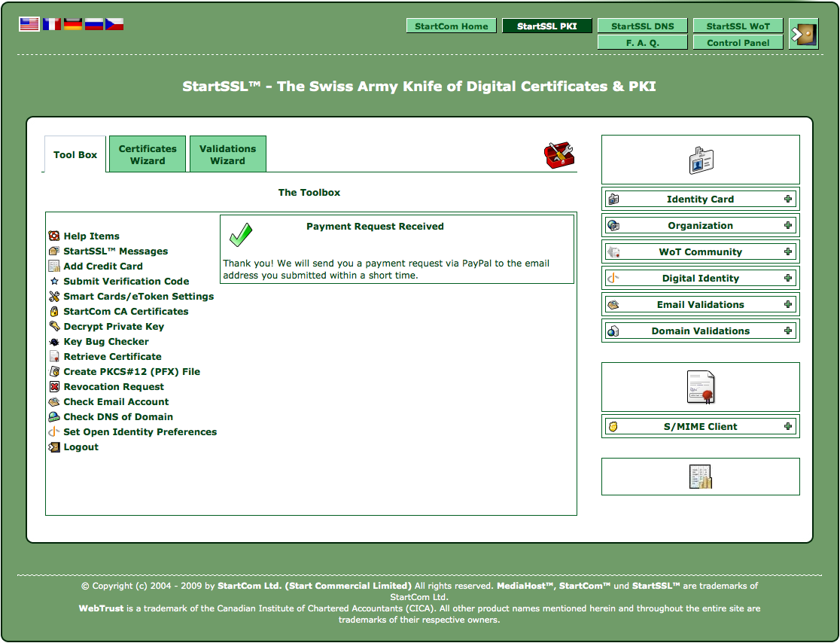This screenshot has height=643, width=840.
Task: Click Email Validations label in sidebar
Action: coord(701,304)
